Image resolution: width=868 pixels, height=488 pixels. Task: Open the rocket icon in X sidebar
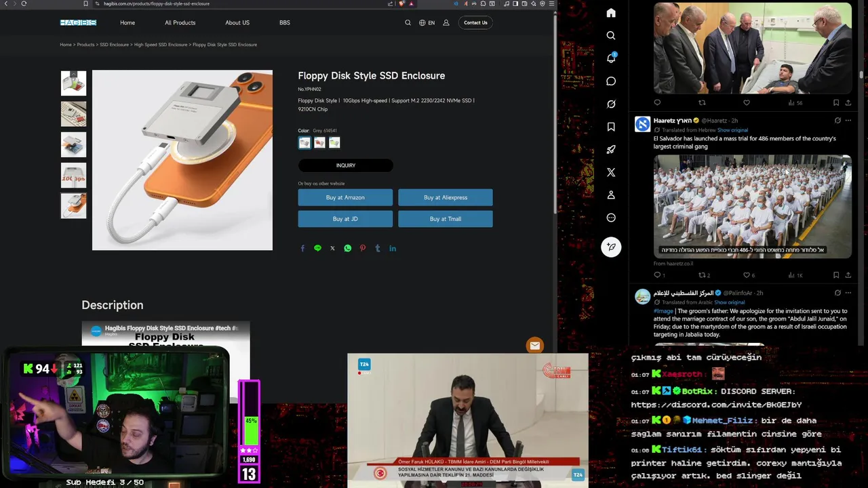[x=611, y=150]
